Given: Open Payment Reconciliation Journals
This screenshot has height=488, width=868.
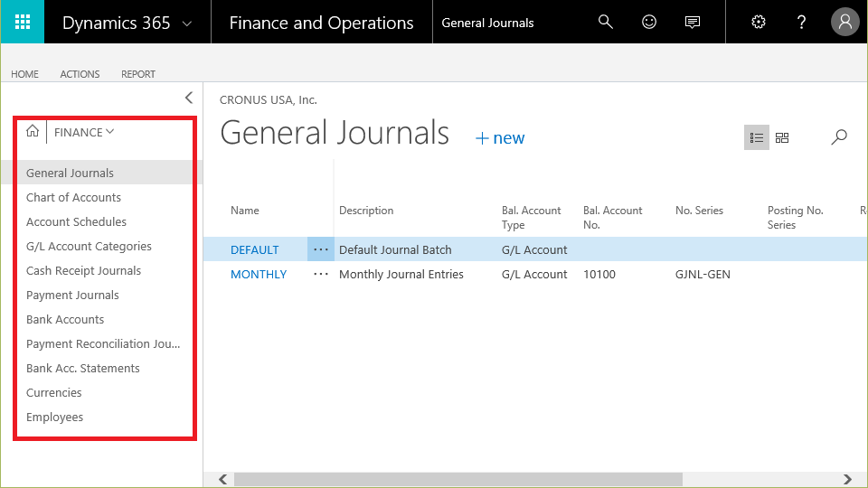Looking at the screenshot, I should coord(103,343).
